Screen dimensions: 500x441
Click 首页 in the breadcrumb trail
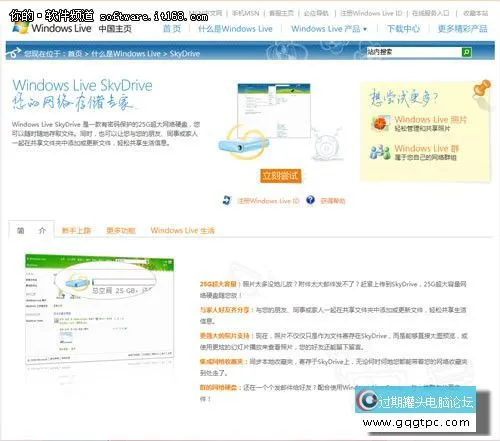tap(75, 53)
